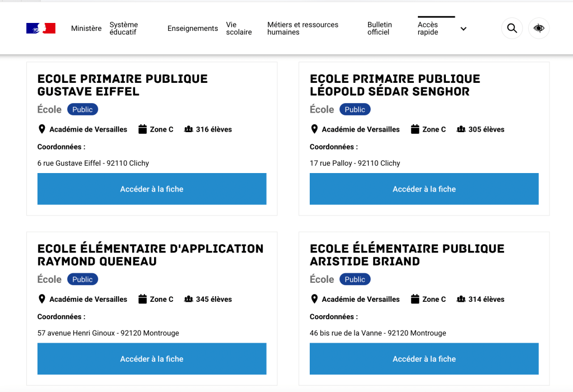Access the Gustave Eiffel school sheet

pyautogui.click(x=152, y=189)
